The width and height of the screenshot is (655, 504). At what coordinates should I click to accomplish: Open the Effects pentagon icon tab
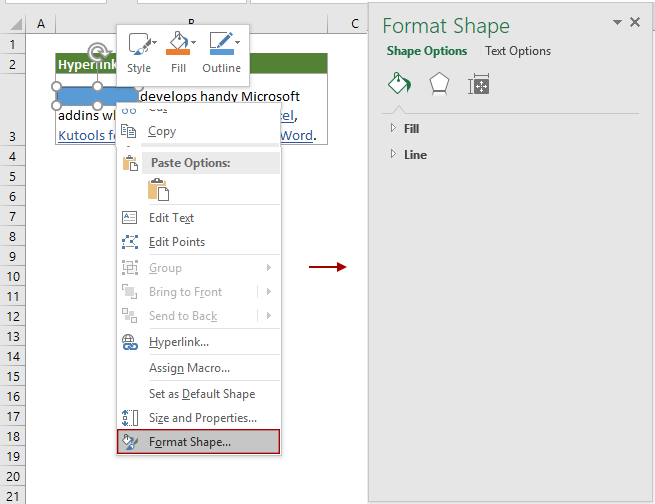coord(439,85)
